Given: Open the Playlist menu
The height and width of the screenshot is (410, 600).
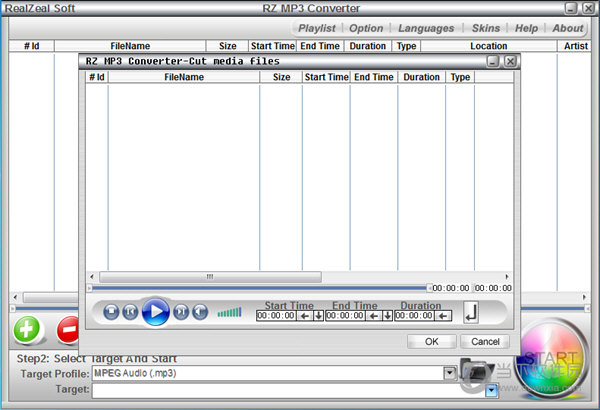Looking at the screenshot, I should (x=317, y=28).
